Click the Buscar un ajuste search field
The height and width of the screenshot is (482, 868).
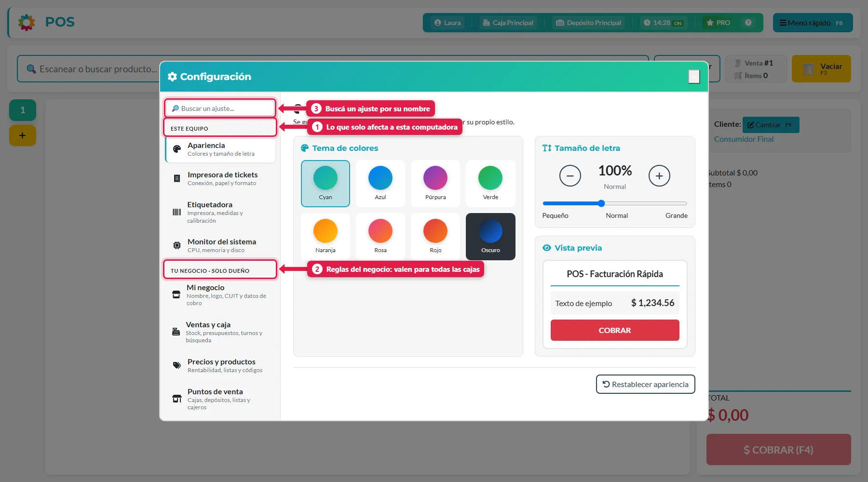[x=220, y=108]
